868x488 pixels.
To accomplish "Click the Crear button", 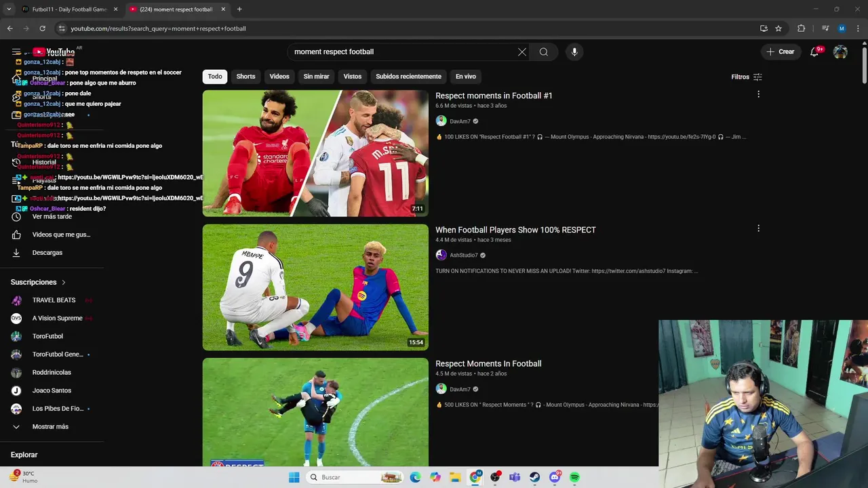I will point(780,52).
